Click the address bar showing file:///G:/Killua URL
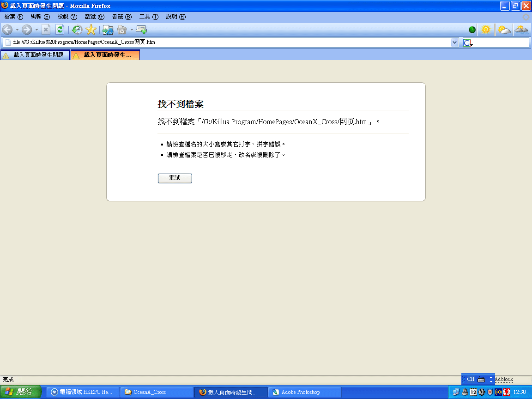The width and height of the screenshot is (532, 399). coord(231,42)
